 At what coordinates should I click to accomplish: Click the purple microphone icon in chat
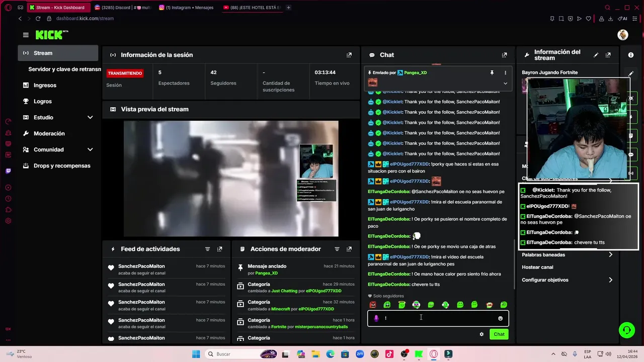pos(376,318)
